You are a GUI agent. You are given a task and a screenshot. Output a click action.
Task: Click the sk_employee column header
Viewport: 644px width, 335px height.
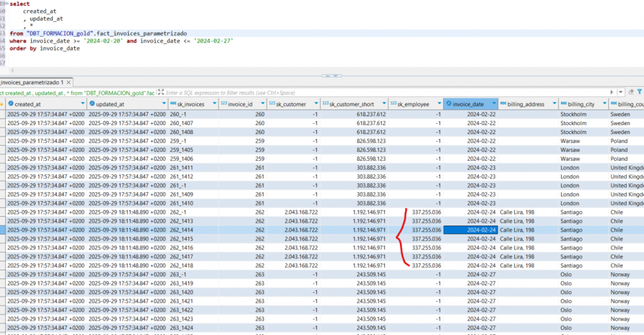(414, 104)
